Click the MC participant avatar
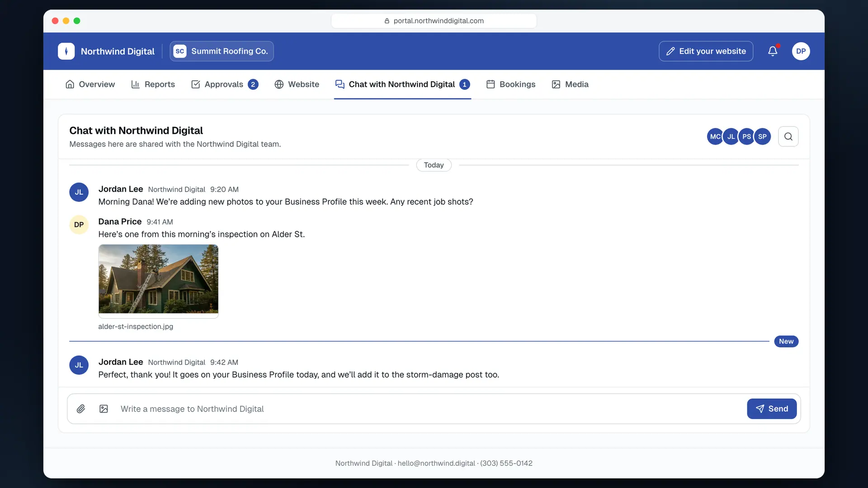Viewport: 868px width, 488px height. pyautogui.click(x=715, y=136)
